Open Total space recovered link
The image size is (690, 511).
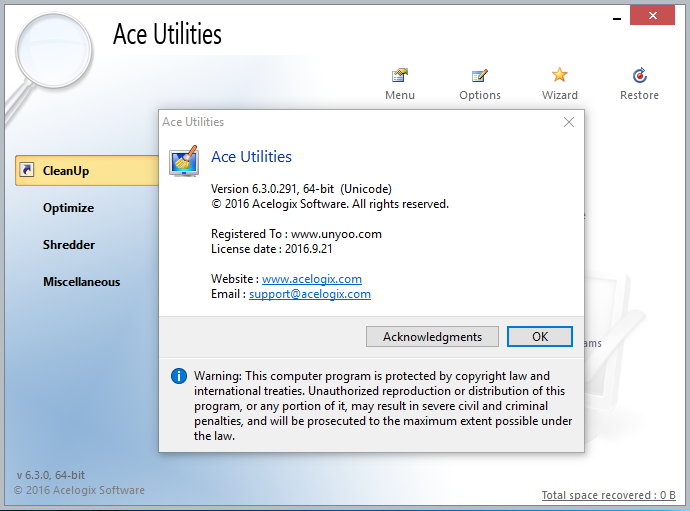pyautogui.click(x=608, y=495)
